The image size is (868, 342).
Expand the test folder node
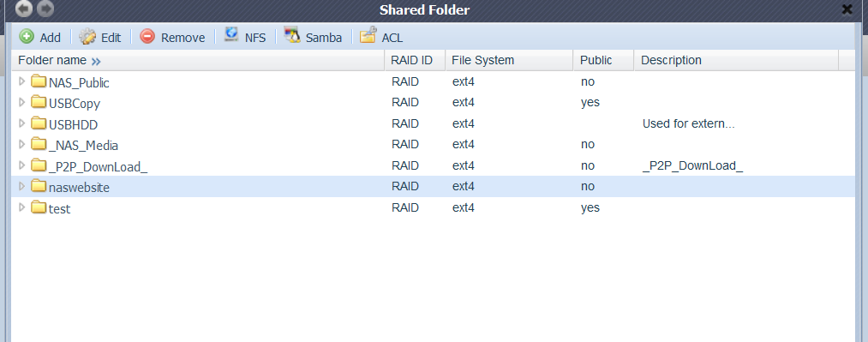(22, 207)
